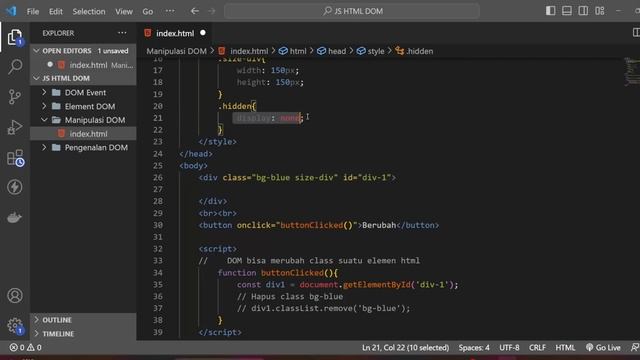Open the Customize Layout icon
Screen dimensions: 640x360
(600, 11)
